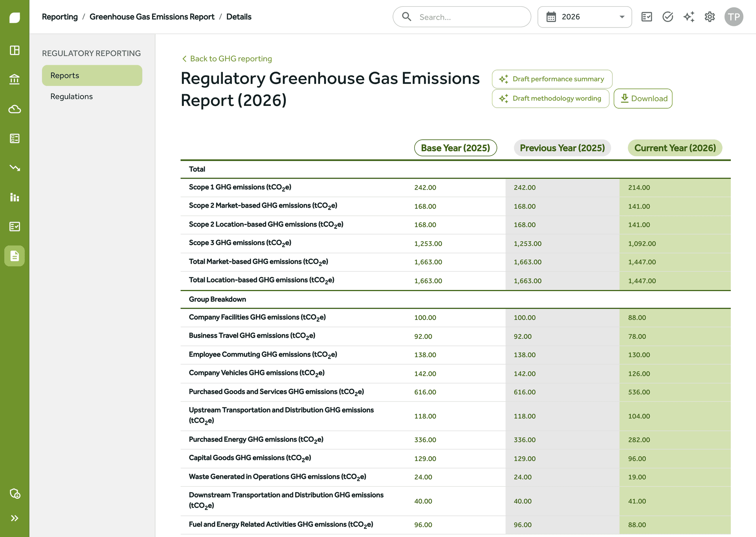Open settings gear icon
Screen dimensions: 756x537
pos(710,17)
